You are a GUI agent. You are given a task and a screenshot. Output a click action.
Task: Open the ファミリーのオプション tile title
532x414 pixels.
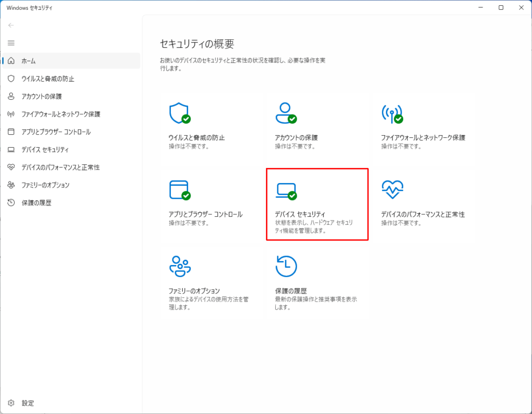(194, 291)
